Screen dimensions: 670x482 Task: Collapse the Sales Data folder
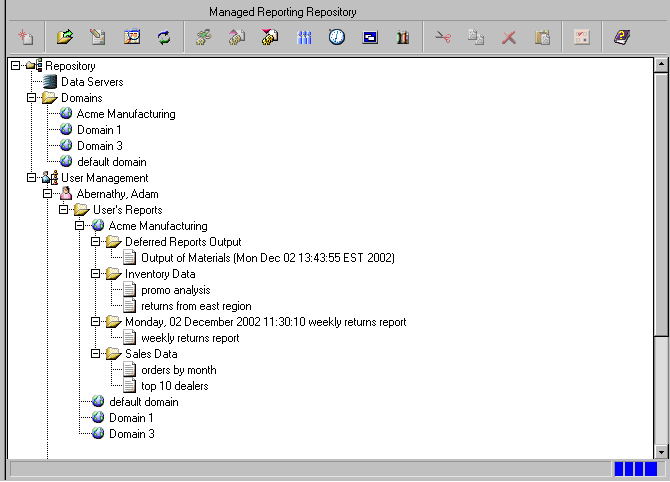click(x=96, y=354)
